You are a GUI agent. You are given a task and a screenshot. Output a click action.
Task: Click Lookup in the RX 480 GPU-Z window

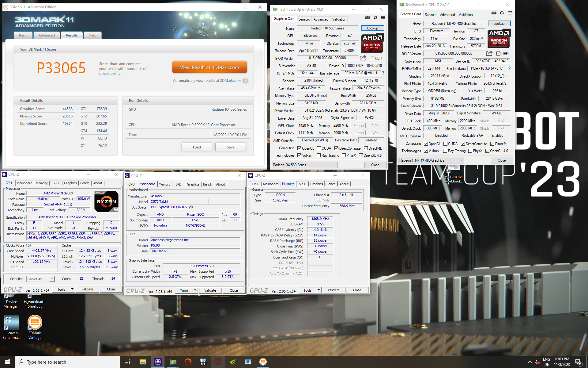499,24
